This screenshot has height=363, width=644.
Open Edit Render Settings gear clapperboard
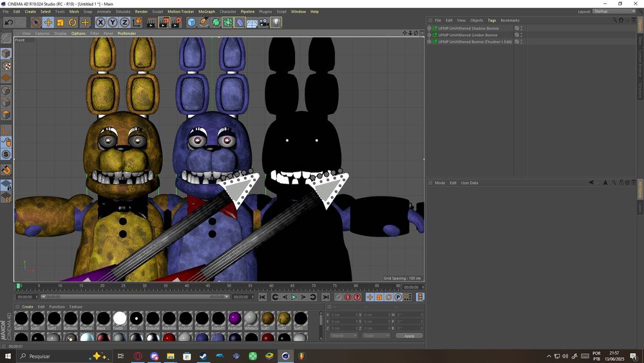point(176,23)
